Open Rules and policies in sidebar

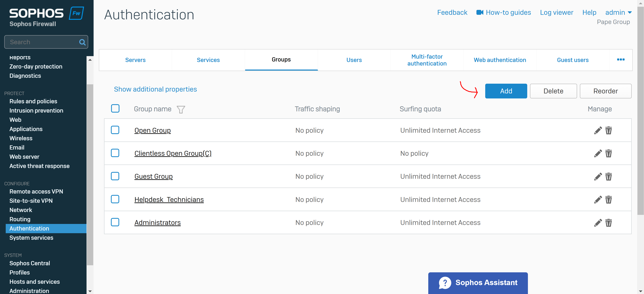pyautogui.click(x=33, y=101)
